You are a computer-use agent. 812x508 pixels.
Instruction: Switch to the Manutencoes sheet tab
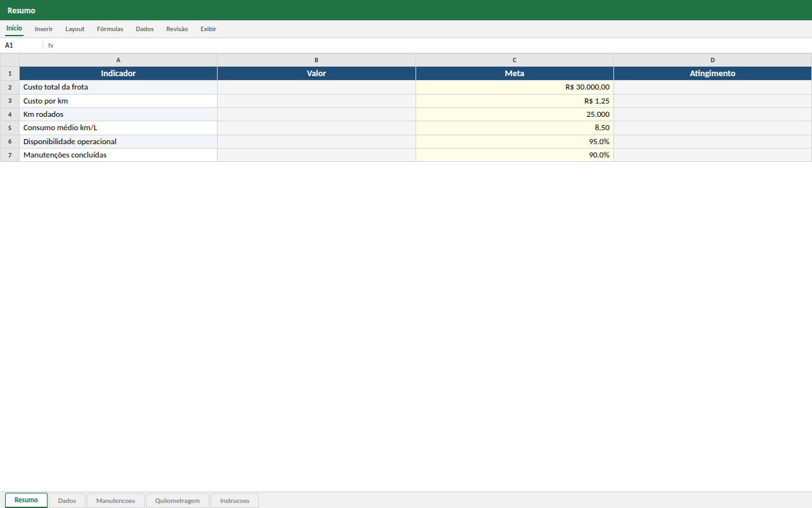click(x=115, y=500)
